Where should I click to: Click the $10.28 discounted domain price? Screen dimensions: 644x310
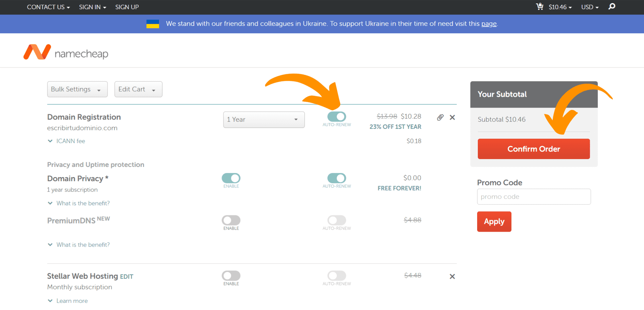[411, 116]
